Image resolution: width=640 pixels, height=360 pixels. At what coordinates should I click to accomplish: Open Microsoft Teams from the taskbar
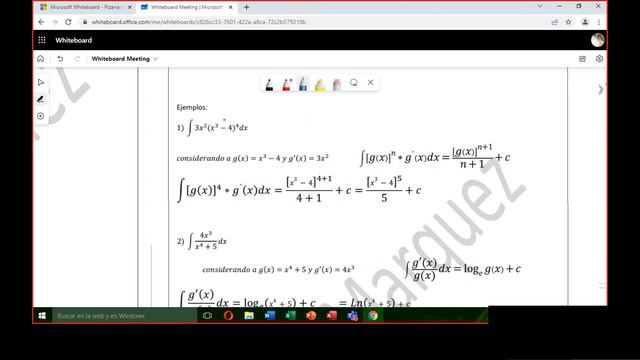(353, 316)
